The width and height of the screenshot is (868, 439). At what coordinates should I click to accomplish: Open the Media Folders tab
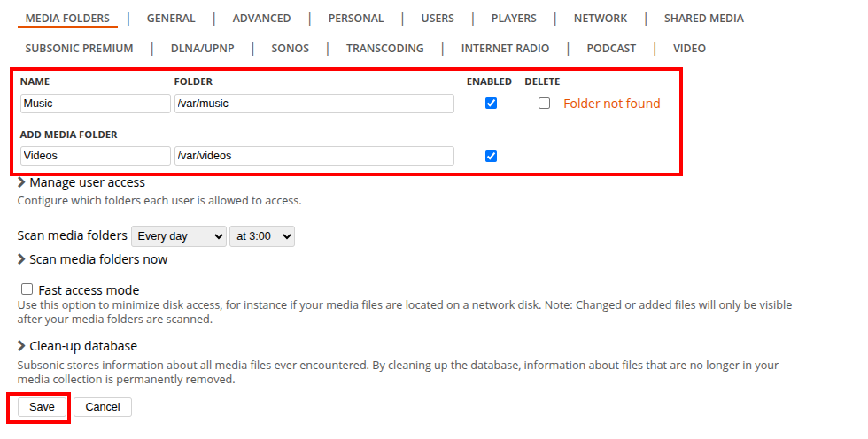click(x=67, y=19)
